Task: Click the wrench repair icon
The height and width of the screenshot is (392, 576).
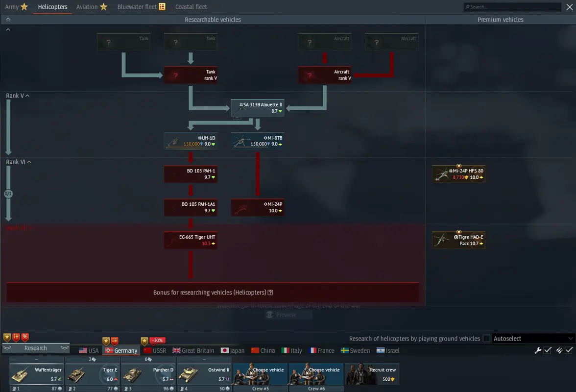Action: (x=538, y=350)
